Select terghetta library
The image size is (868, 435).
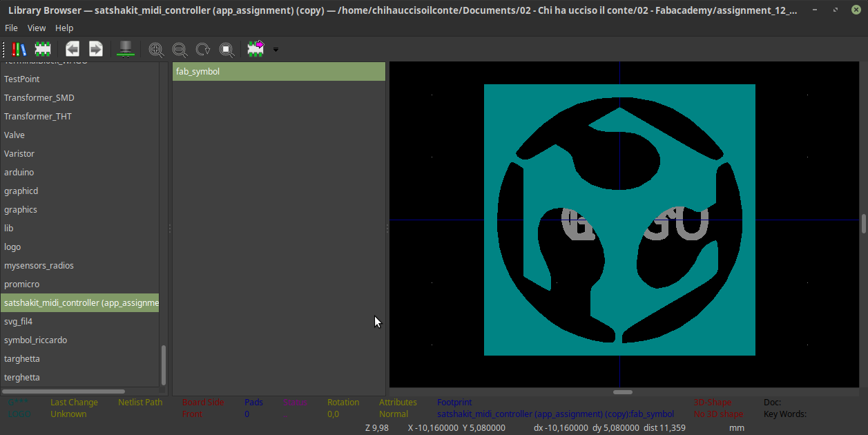click(79, 378)
